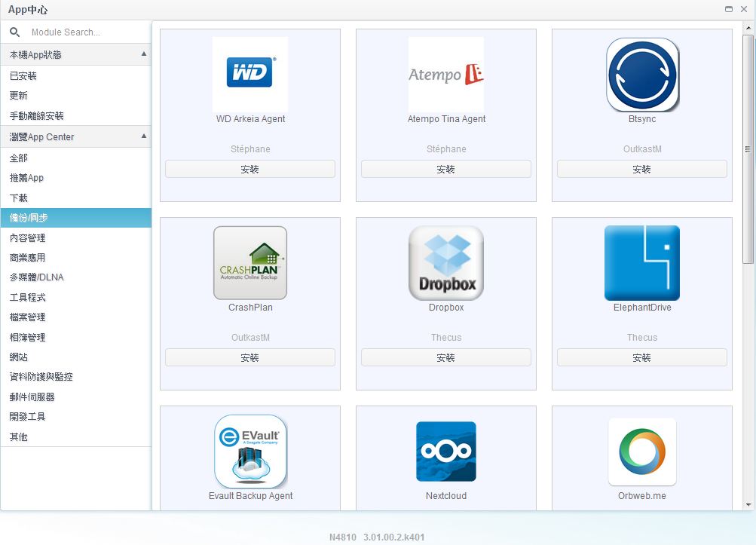This screenshot has height=545, width=756.
Task: Select the 備份/同步 category
Action: click(x=75, y=218)
